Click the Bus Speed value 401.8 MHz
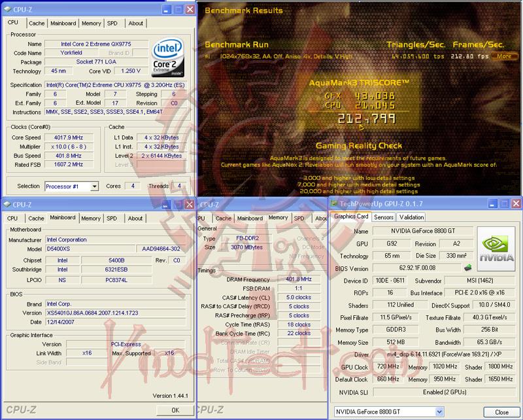 (69, 156)
